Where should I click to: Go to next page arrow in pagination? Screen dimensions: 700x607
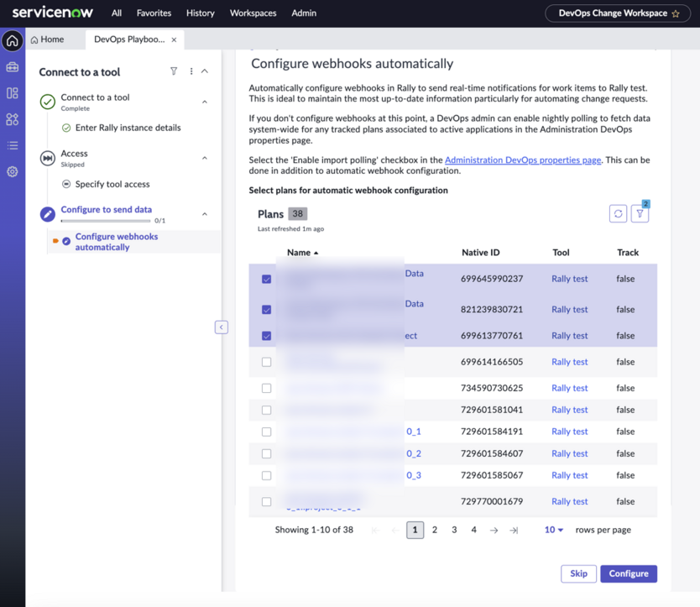tap(494, 530)
